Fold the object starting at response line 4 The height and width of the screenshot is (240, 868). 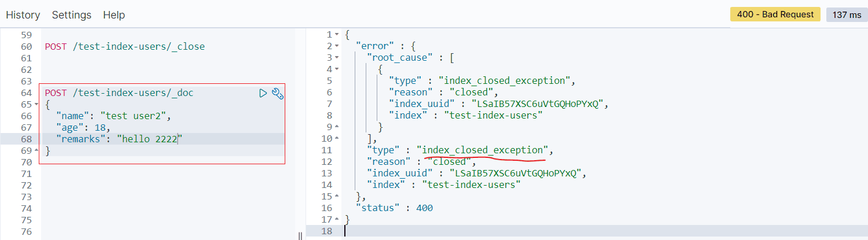[x=337, y=69]
